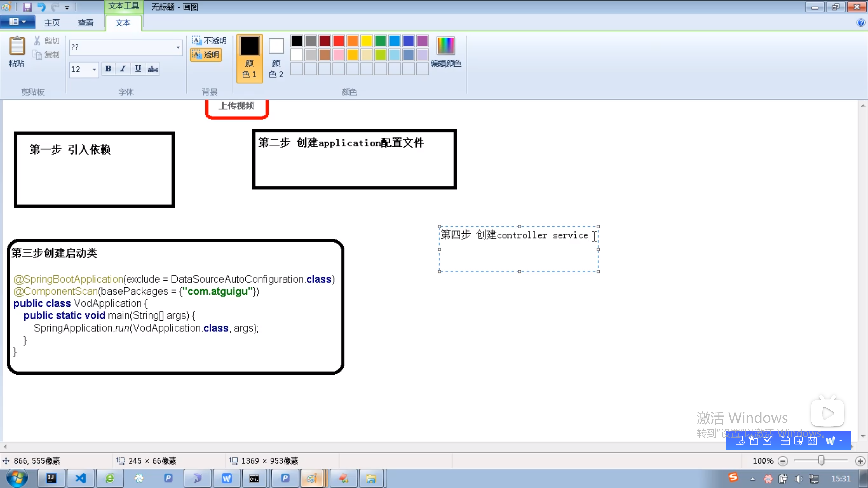The width and height of the screenshot is (868, 488).
Task: Click the Save icon in quick access toolbar
Action: pos(27,7)
